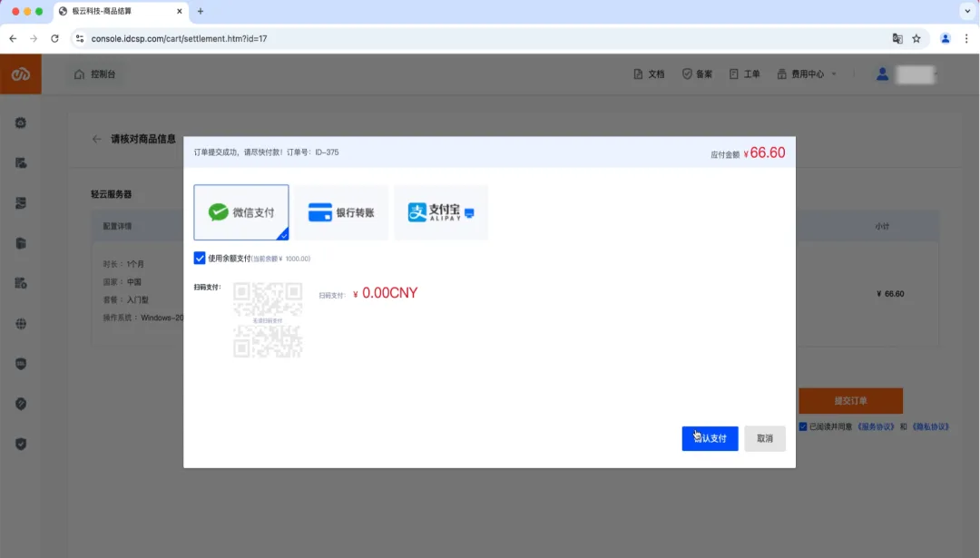Open the check-shield icon at sidebar bottom

(x=21, y=445)
